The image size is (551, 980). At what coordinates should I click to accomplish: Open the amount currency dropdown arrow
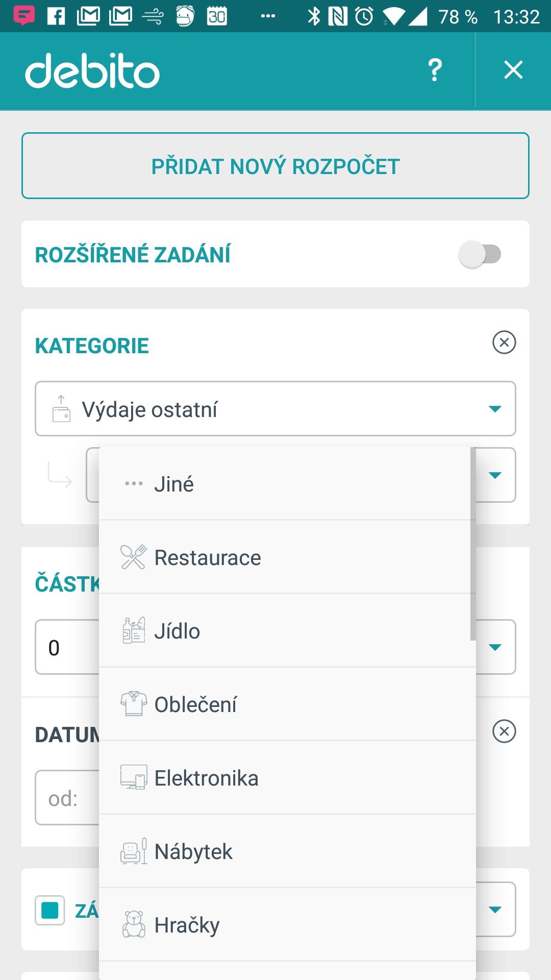click(x=495, y=647)
